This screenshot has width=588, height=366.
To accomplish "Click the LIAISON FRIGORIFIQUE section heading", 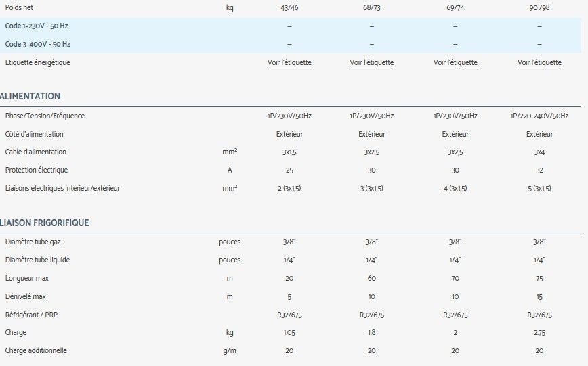I will coord(45,223).
